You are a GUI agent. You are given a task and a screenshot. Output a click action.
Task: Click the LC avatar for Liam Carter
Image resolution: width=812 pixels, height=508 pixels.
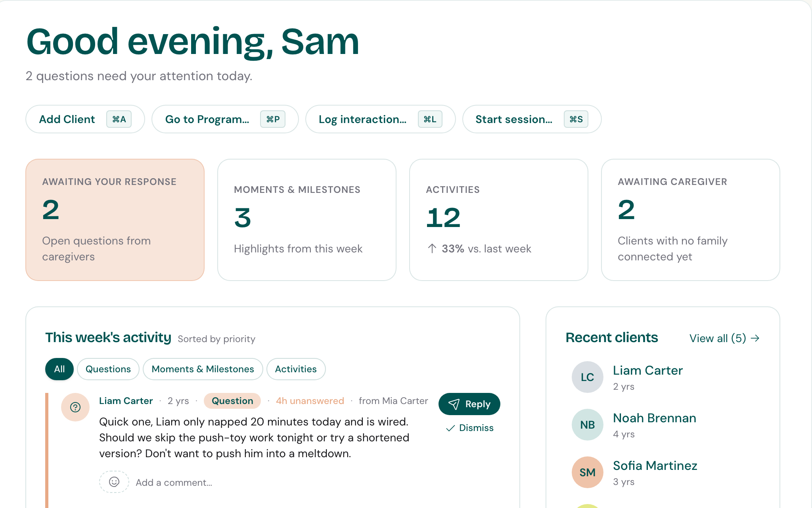(x=587, y=377)
